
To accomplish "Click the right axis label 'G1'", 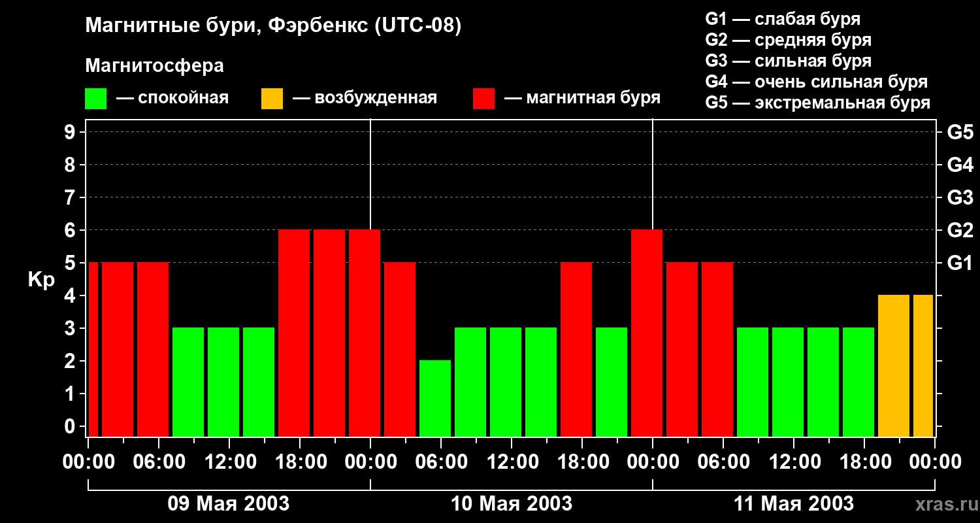I will [x=960, y=263].
